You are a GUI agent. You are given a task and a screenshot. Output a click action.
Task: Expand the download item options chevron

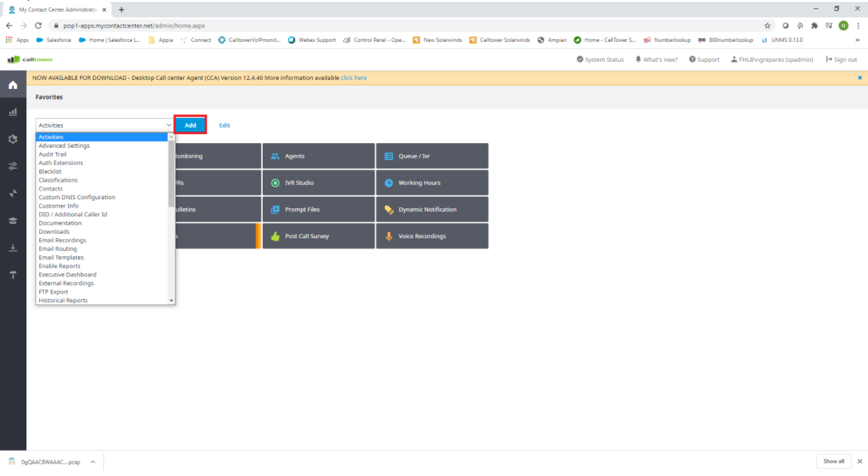93,462
